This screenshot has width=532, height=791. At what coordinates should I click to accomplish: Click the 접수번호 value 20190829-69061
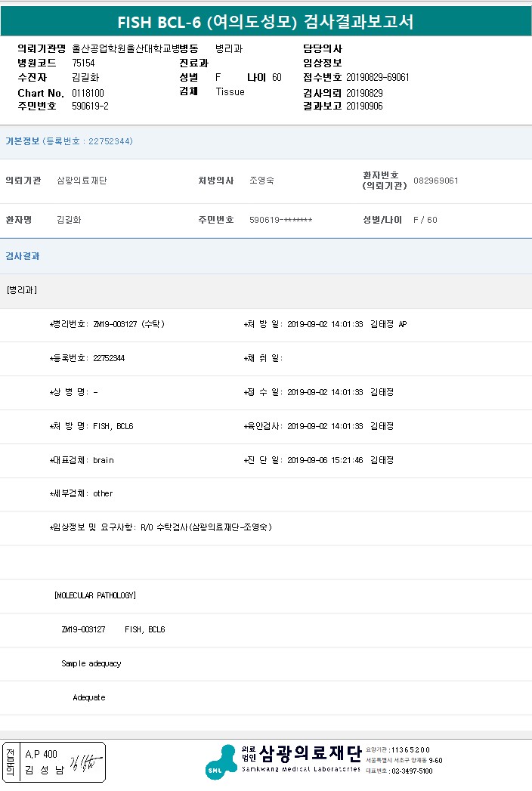[x=378, y=78]
